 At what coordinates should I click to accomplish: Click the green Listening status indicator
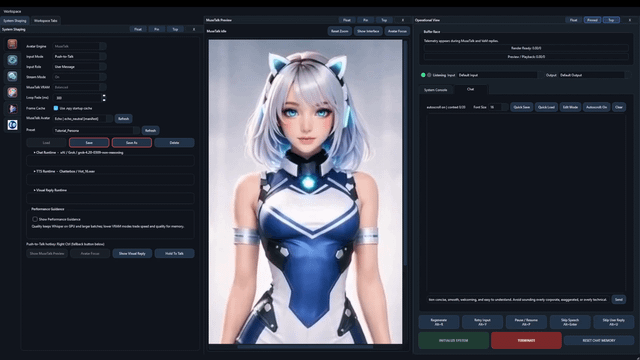(423, 75)
